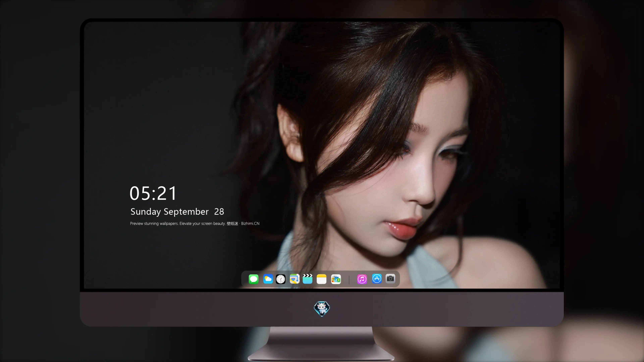Screen dimensions: 644x362
Task: Click the 05:21 clock display
Action: (x=153, y=193)
